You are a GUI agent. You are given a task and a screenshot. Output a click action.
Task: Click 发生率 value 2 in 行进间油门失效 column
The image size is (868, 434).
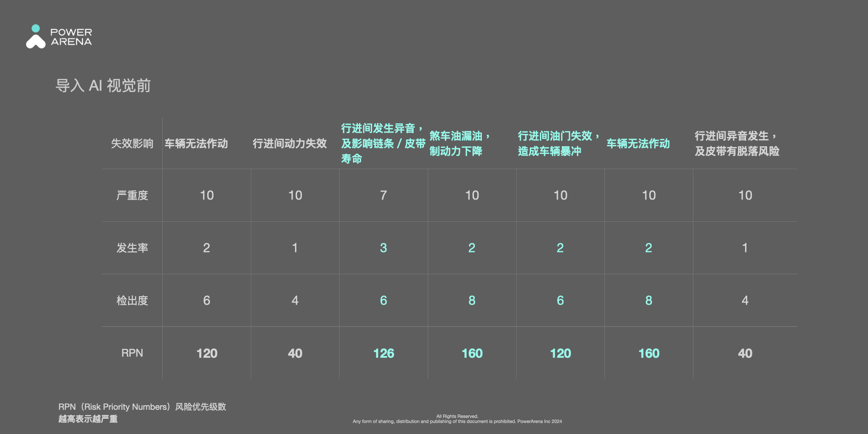point(560,248)
